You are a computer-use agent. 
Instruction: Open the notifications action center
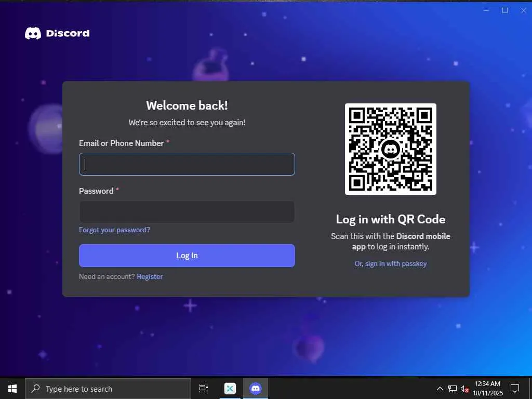[x=515, y=389]
